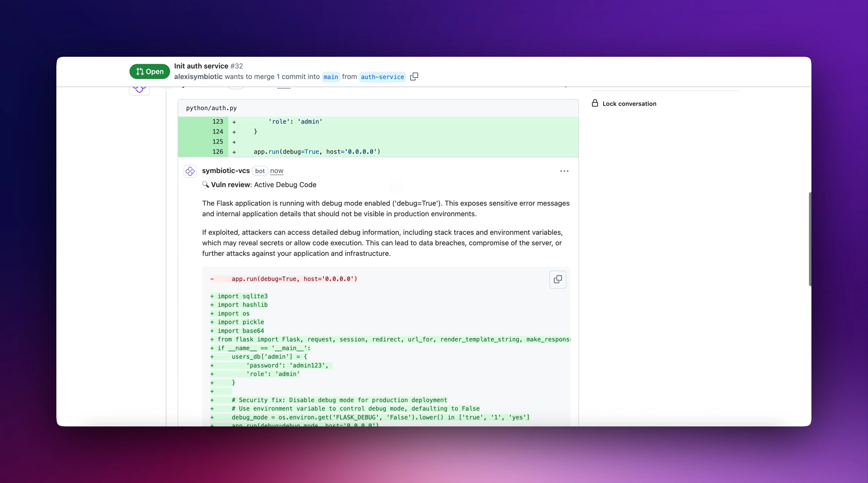Click the symbiotic-vcs author name

click(x=226, y=171)
